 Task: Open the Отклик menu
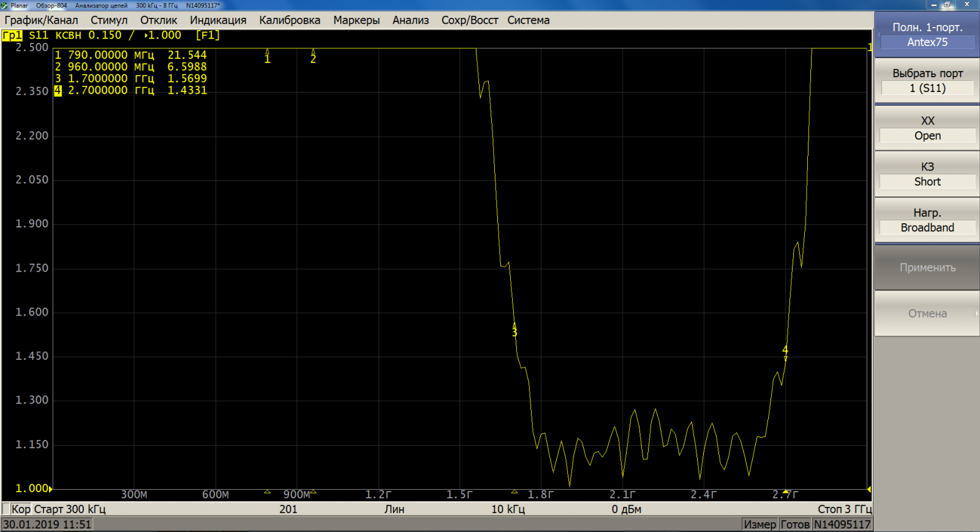159,20
